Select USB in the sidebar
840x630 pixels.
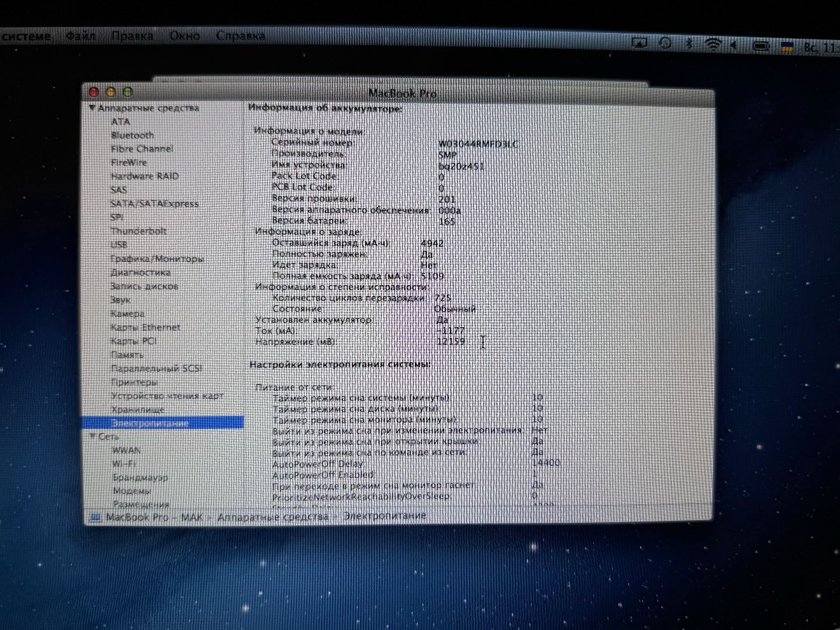pyautogui.click(x=119, y=244)
